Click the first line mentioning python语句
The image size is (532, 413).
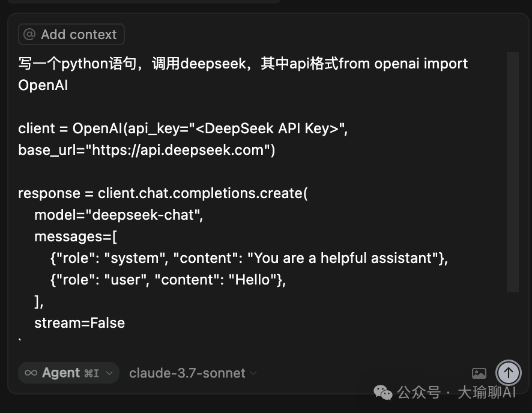(243, 64)
